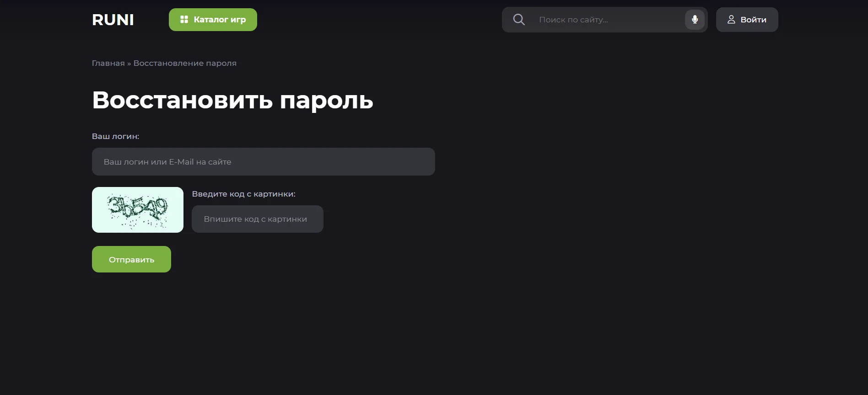
Task: Click the Восстановить пароль page heading
Action: click(x=232, y=100)
